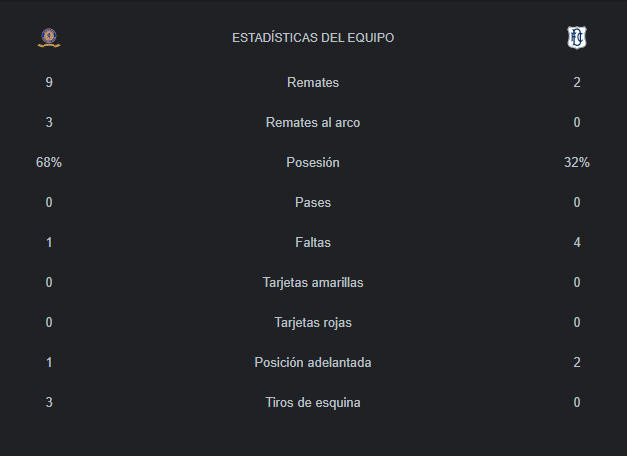Click the away team shield icon
Viewport: 627px width, 456px height.
coord(577,38)
